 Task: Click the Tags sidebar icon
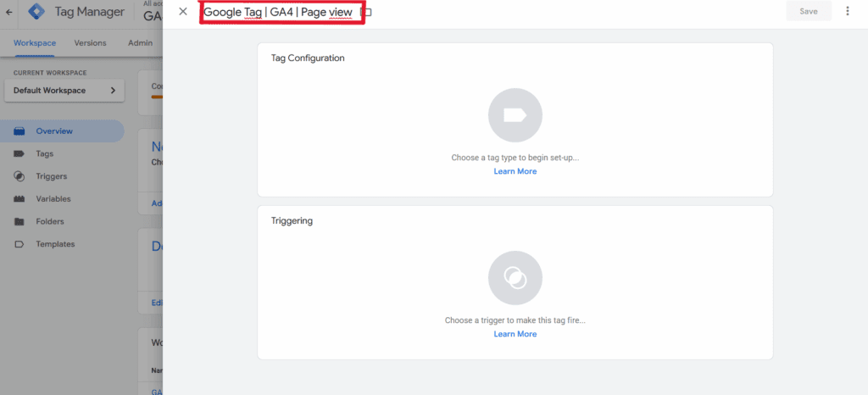[x=19, y=153]
